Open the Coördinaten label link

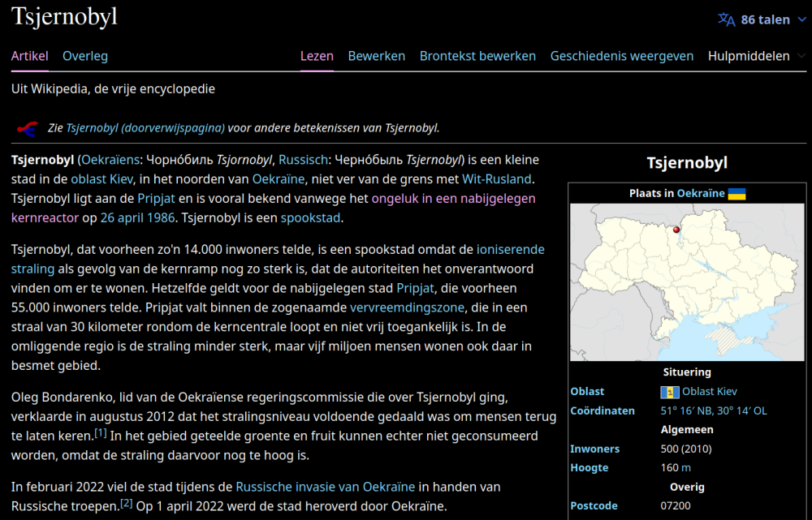point(603,410)
